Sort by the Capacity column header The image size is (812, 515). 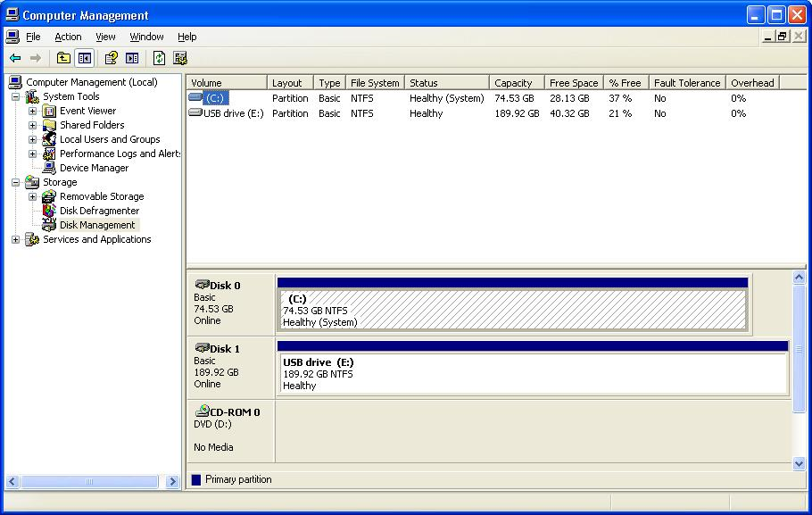point(517,83)
